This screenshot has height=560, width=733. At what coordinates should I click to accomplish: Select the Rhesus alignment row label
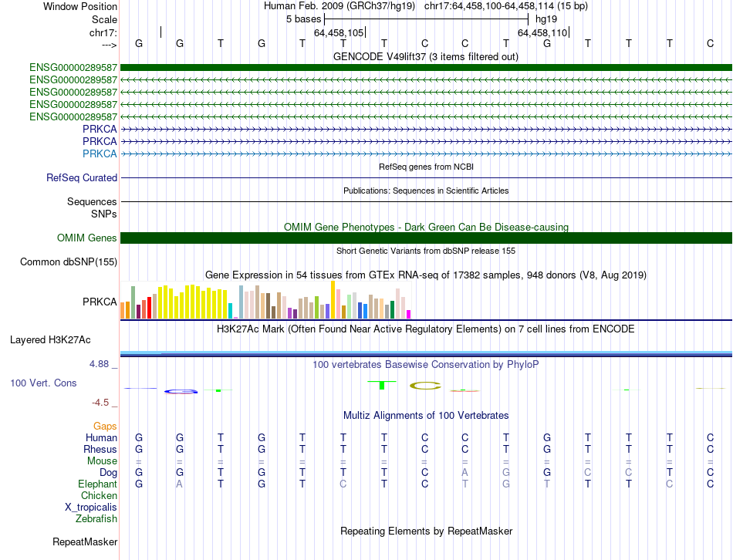(100, 449)
